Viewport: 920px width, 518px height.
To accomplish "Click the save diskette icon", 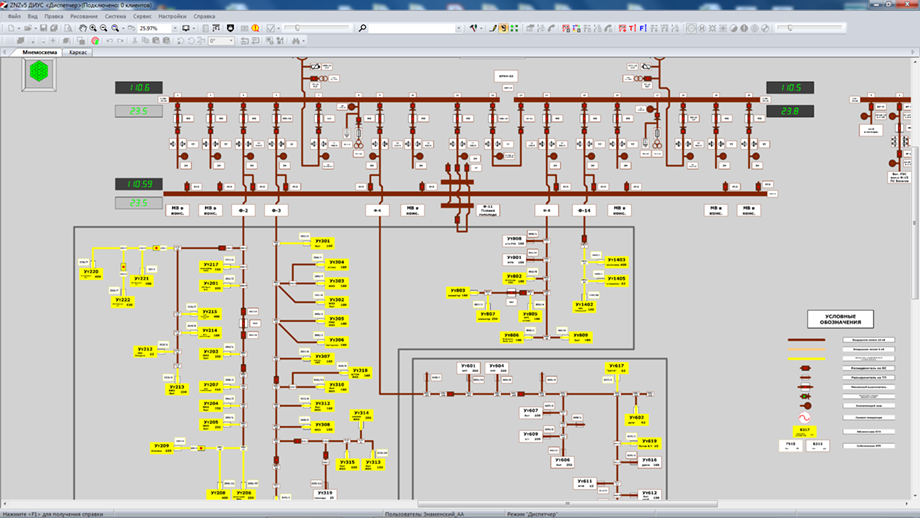I will [x=43, y=29].
